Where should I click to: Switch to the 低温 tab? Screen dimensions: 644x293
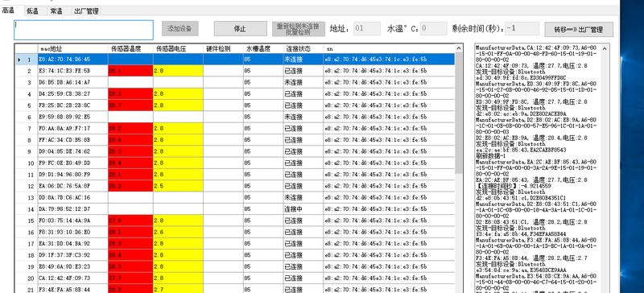click(33, 11)
